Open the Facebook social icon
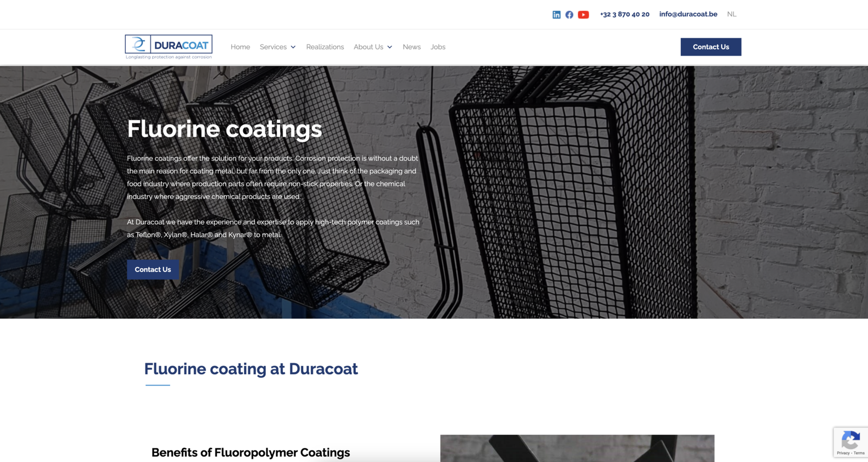Viewport: 868px width, 462px height. [x=569, y=15]
